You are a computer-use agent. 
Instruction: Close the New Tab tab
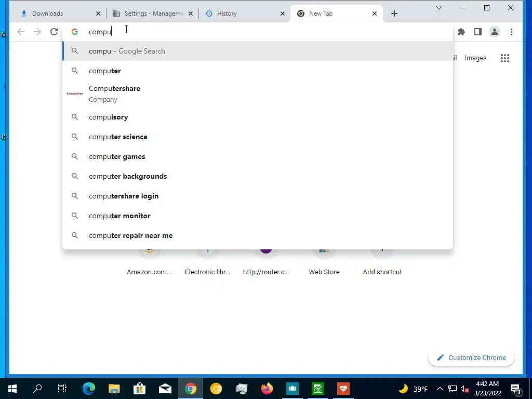pos(375,14)
